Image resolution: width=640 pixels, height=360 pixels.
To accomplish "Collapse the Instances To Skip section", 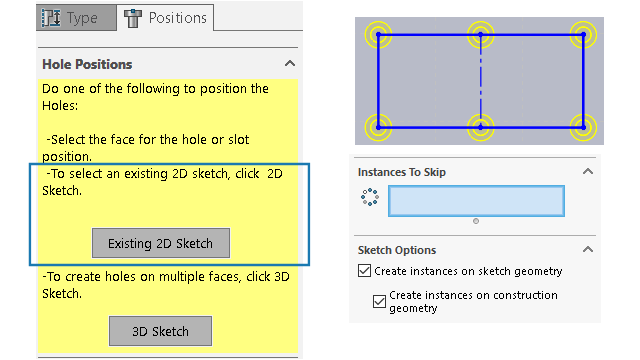I will [x=588, y=171].
